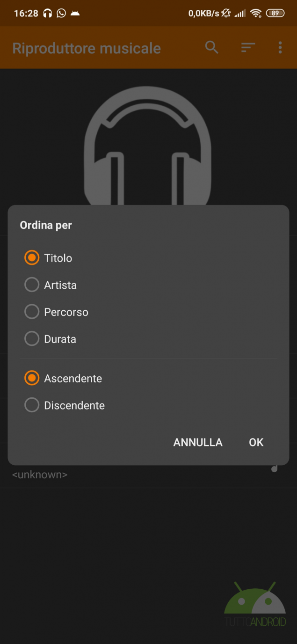Tap the WhatsApp notification icon
The image size is (297, 644).
pyautogui.click(x=61, y=13)
